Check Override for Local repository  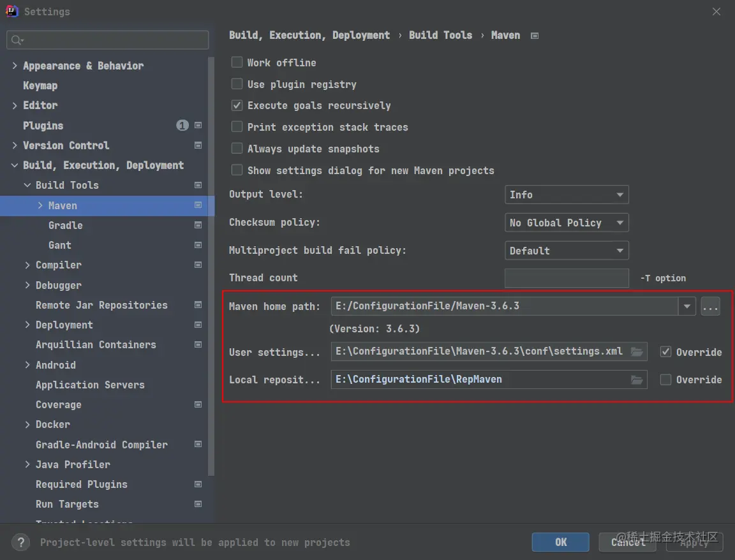(665, 379)
